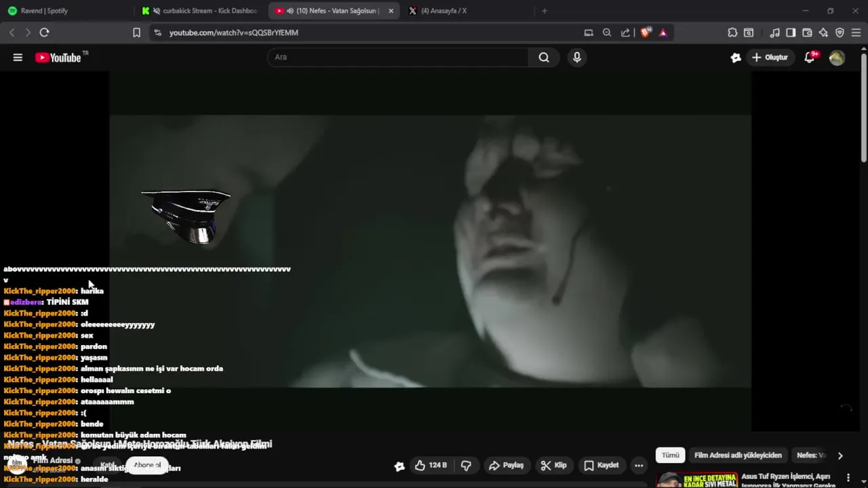Click the Paylaş share button
The image size is (868, 488).
507,466
